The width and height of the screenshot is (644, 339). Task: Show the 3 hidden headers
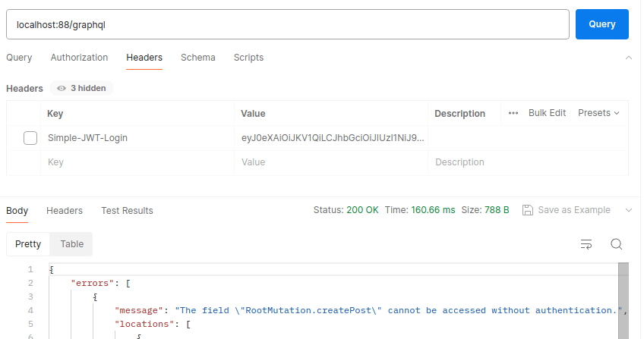pyautogui.click(x=81, y=88)
